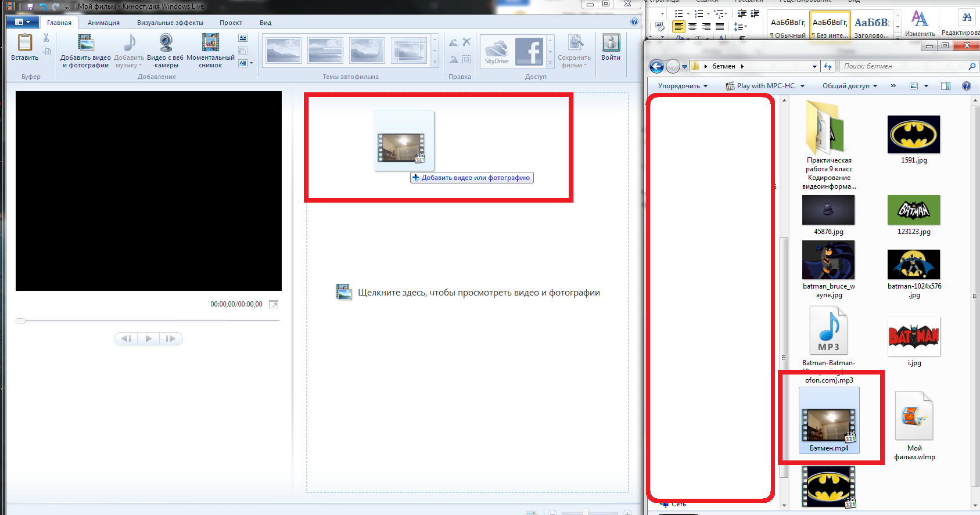This screenshot has height=515, width=980.
Task: Open Упорядочить menu in Explorer
Action: [683, 86]
